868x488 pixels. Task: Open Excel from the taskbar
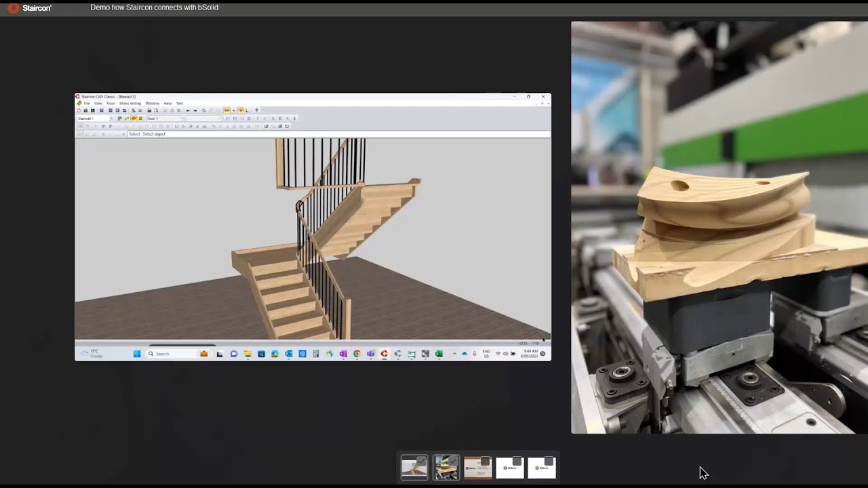[439, 354]
